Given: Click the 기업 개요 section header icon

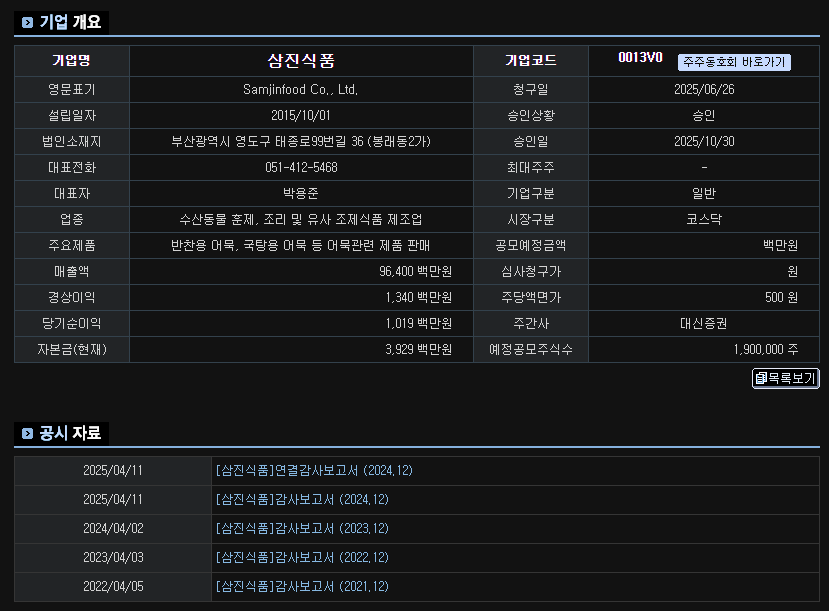Looking at the screenshot, I should tap(27, 22).
